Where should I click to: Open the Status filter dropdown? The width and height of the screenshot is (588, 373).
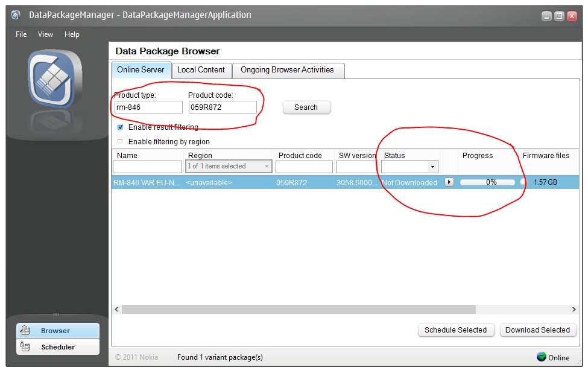(x=409, y=167)
